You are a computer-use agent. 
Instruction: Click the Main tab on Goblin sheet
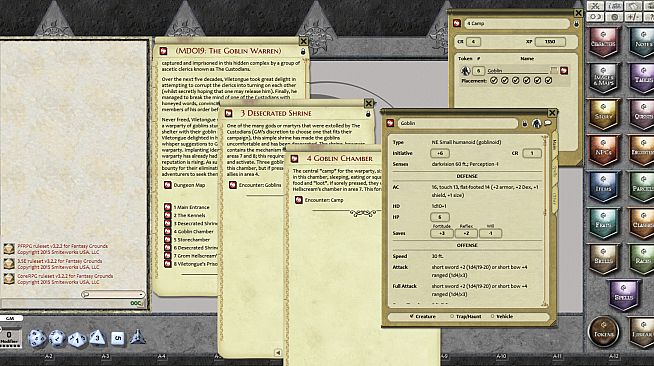click(x=555, y=145)
